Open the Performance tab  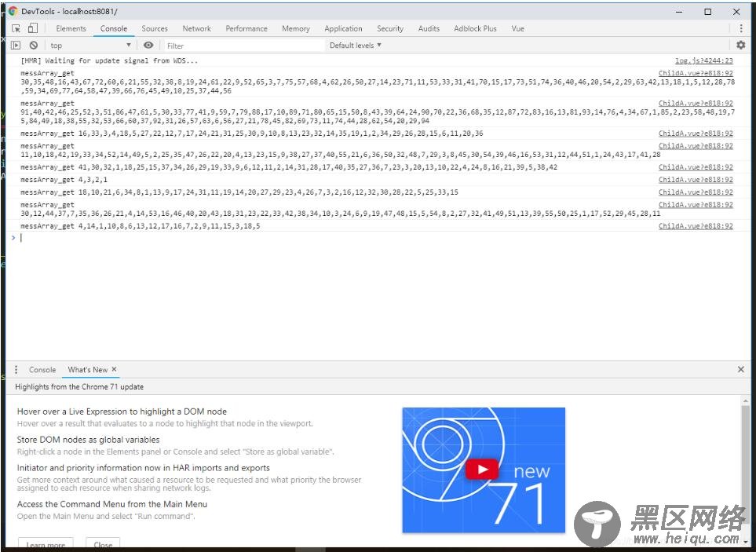coord(247,28)
